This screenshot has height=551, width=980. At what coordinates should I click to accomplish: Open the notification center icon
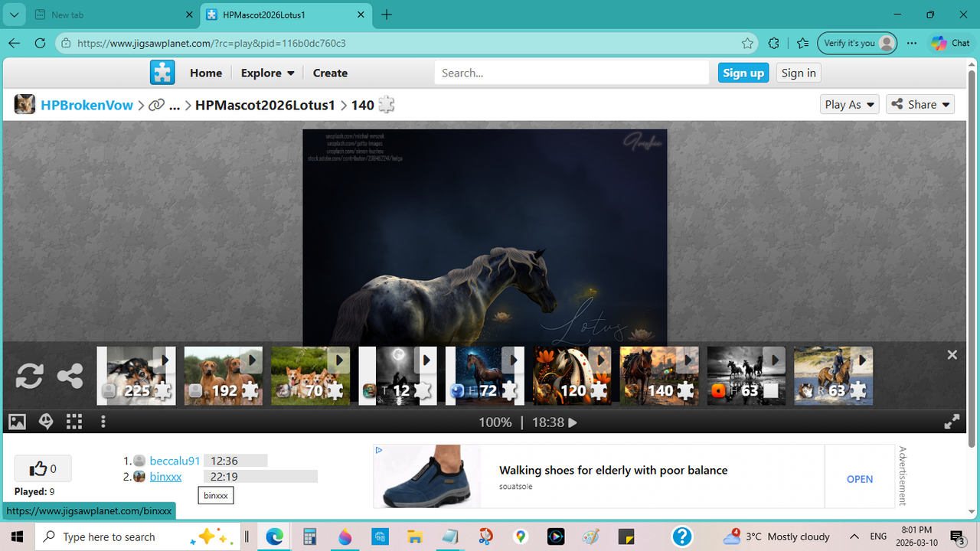(957, 536)
